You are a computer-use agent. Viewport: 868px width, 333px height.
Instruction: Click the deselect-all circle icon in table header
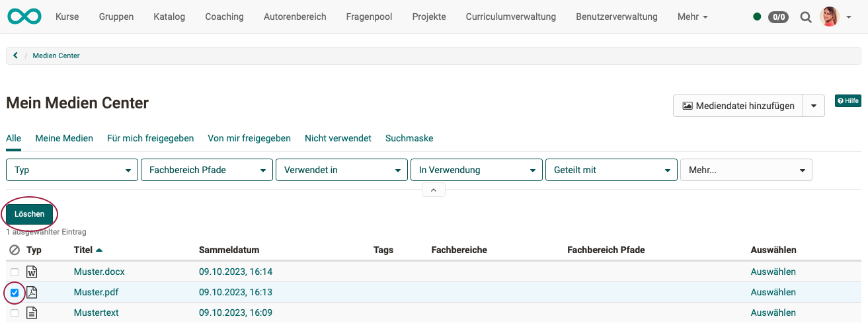(15, 250)
